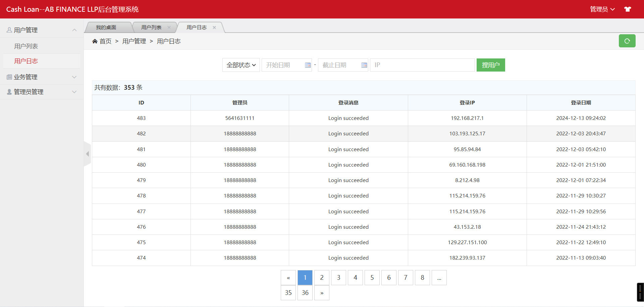Image resolution: width=644 pixels, height=307 pixels.
Task: Click the green 搜用户 search button
Action: coord(490,65)
